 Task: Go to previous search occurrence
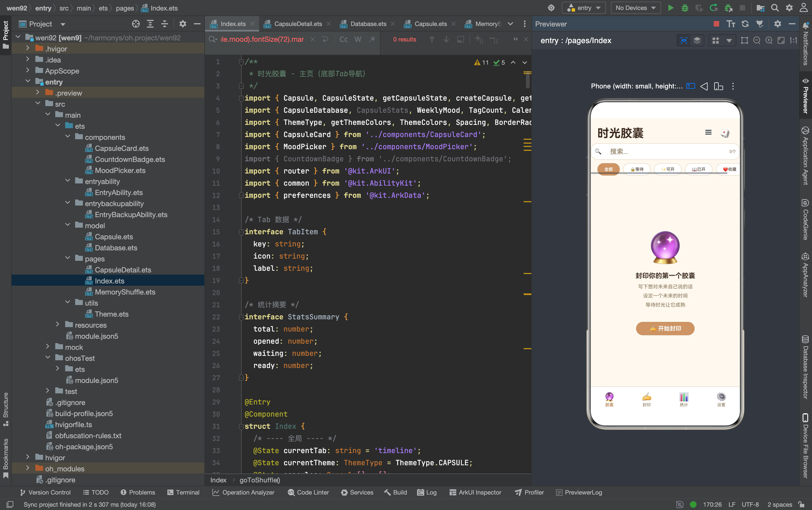tap(432, 40)
